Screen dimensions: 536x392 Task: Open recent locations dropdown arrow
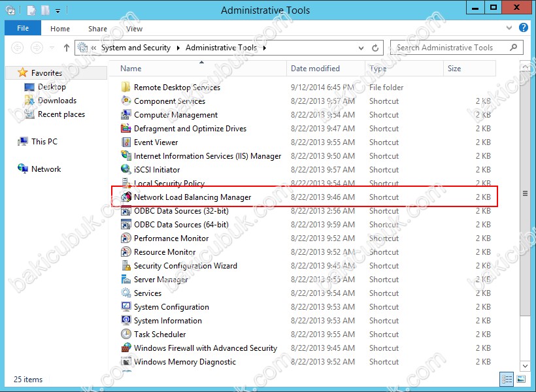[52, 48]
